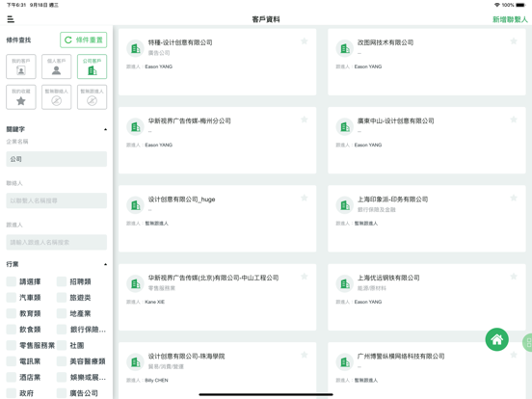Tap the green home floating button
This screenshot has height=399, width=532.
[x=496, y=339]
